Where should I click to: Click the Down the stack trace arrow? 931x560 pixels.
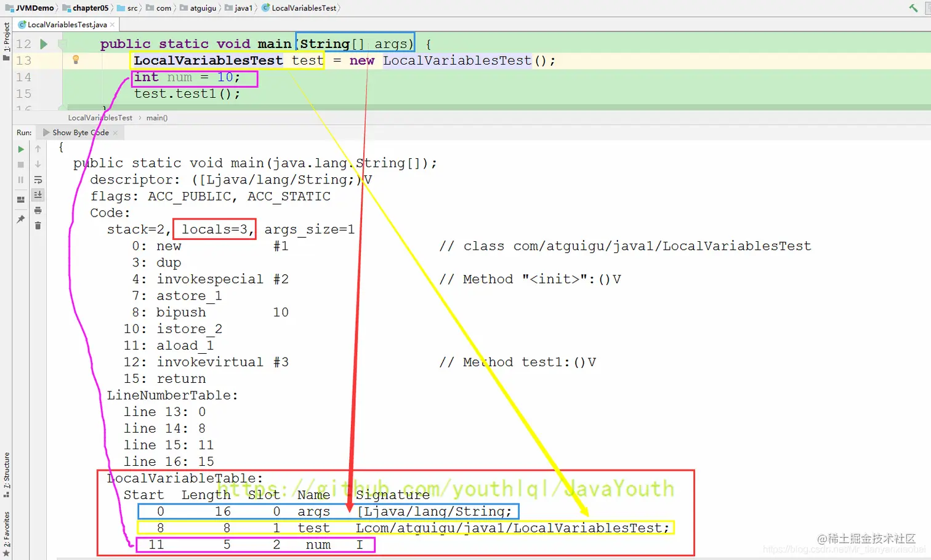coord(38,165)
